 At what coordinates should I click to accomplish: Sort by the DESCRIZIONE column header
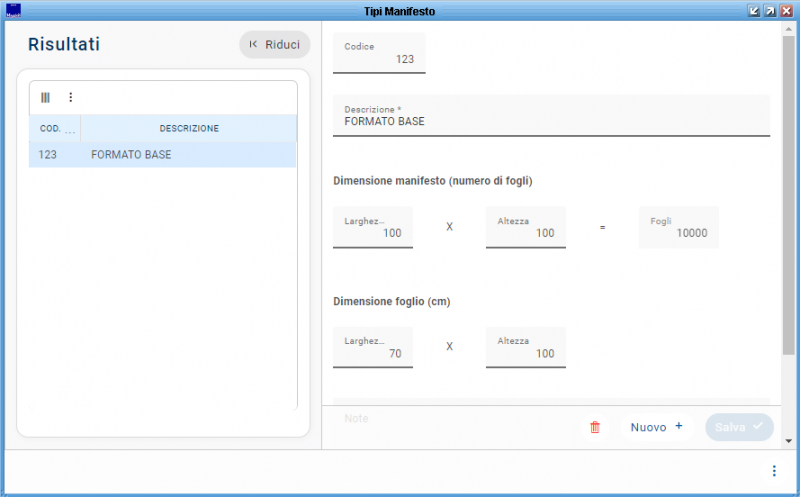point(189,128)
